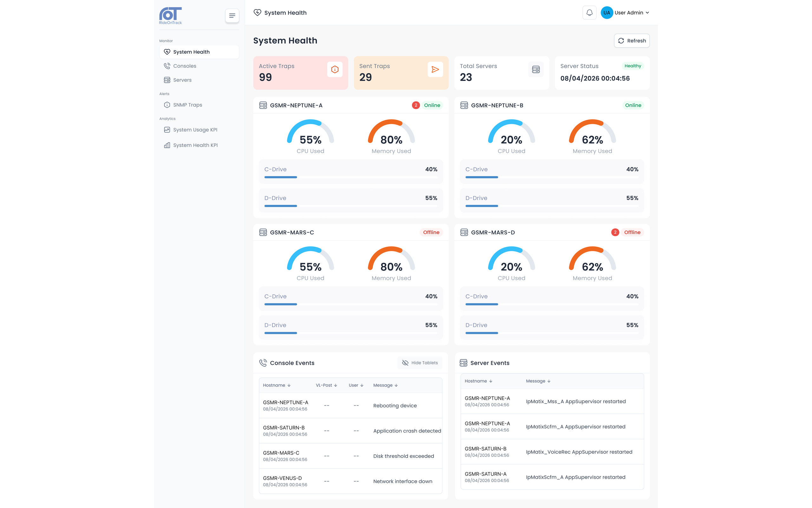Image resolution: width=812 pixels, height=508 pixels.
Task: Open the notifications bell
Action: click(x=589, y=13)
